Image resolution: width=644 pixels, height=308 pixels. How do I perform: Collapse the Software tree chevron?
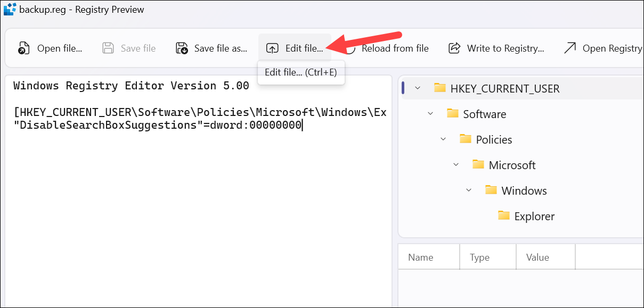430,113
